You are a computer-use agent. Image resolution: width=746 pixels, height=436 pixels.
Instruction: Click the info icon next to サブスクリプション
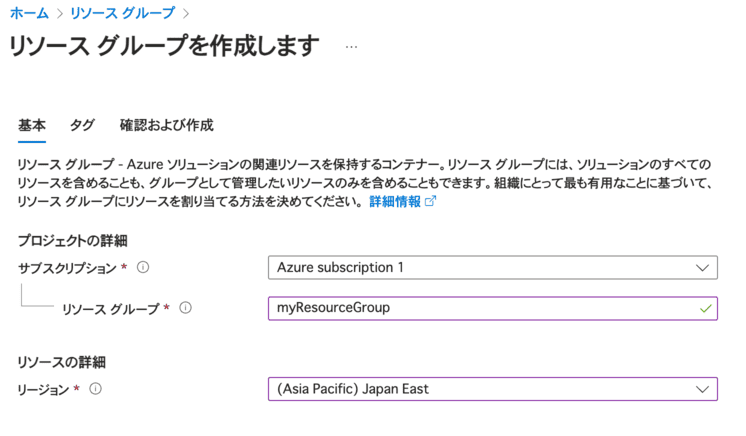[142, 268]
